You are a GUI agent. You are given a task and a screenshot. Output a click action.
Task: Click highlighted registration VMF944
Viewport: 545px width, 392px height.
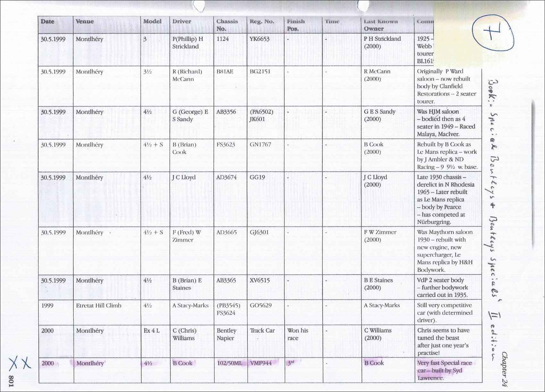pos(261,363)
